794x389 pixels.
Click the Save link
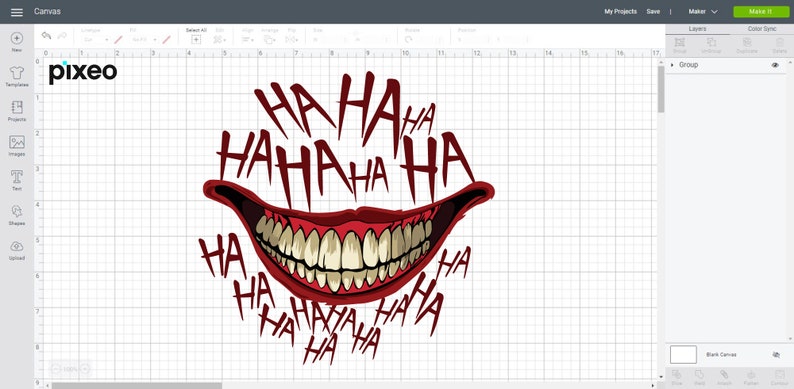pos(653,12)
